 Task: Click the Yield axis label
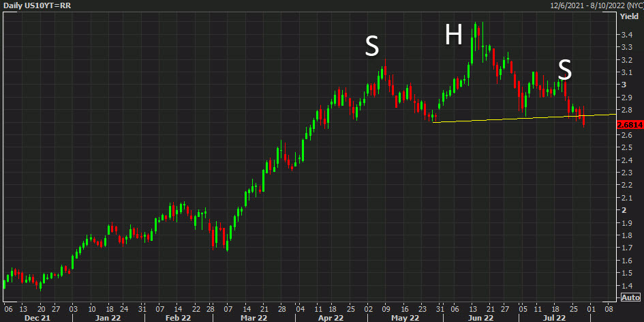[x=629, y=17]
